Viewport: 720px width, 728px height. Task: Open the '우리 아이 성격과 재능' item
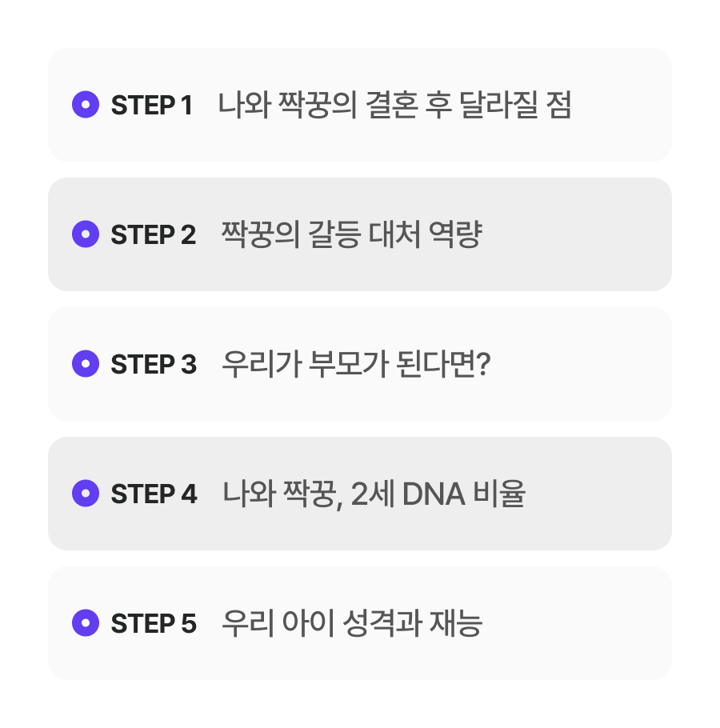point(352,623)
